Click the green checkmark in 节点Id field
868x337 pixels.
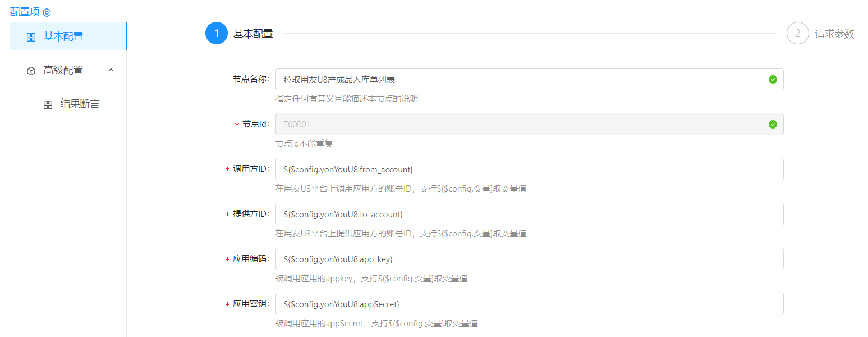[x=773, y=124]
